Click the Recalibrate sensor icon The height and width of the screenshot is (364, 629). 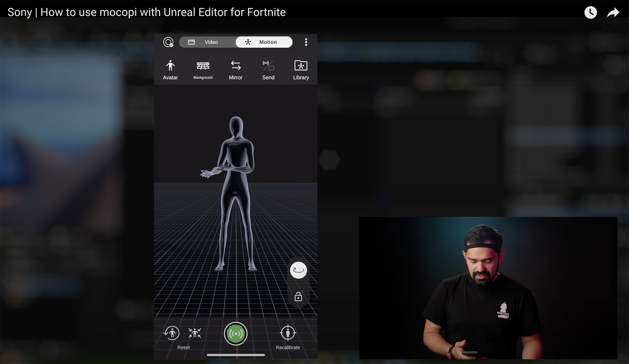click(x=288, y=333)
